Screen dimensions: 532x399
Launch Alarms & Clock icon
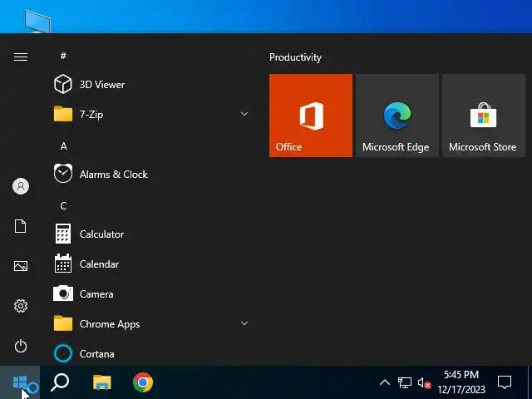63,174
